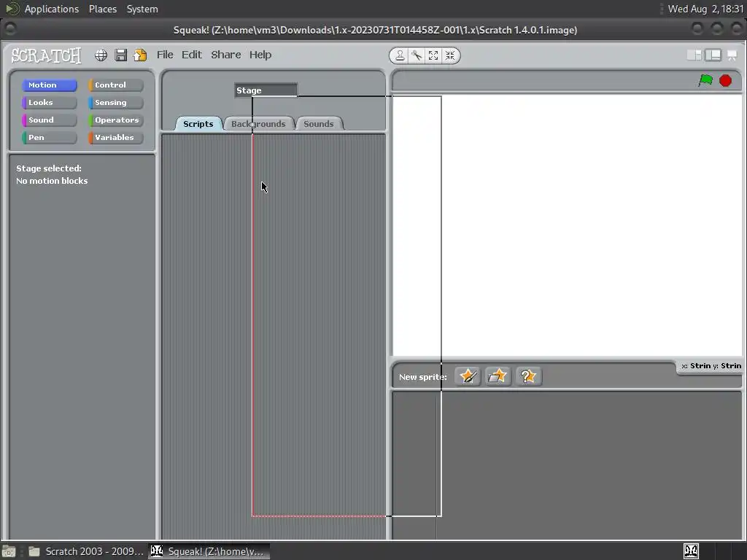Click the green flag to start
This screenshot has height=560, width=747.
[x=705, y=80]
